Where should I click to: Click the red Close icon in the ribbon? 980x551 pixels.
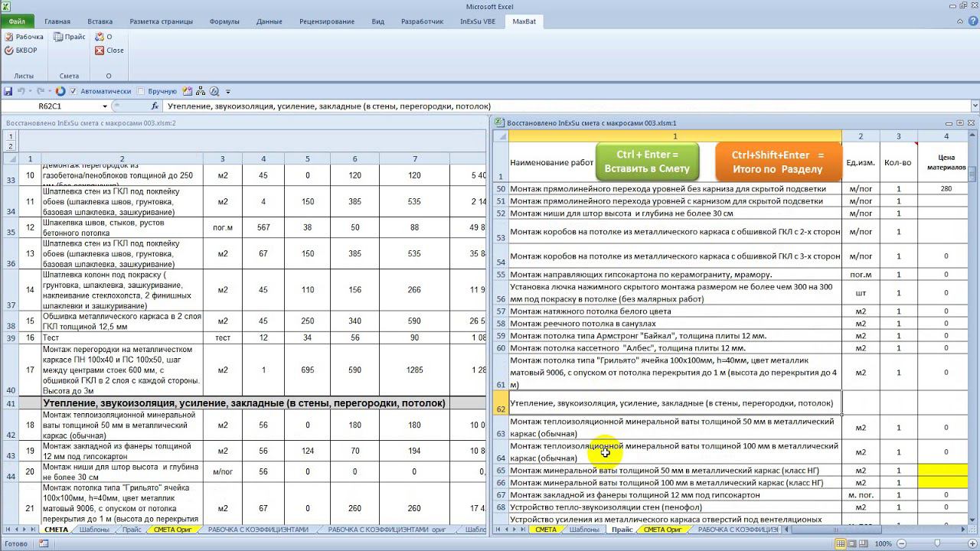coord(100,51)
